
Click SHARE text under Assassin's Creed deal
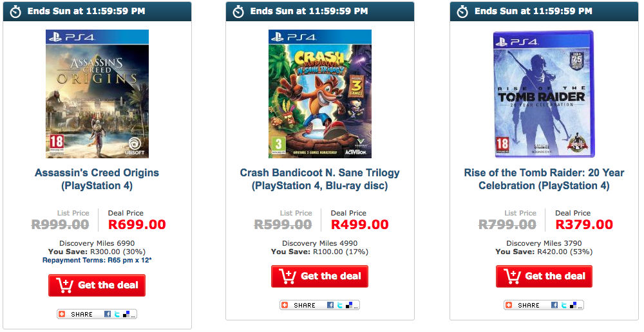tap(82, 314)
